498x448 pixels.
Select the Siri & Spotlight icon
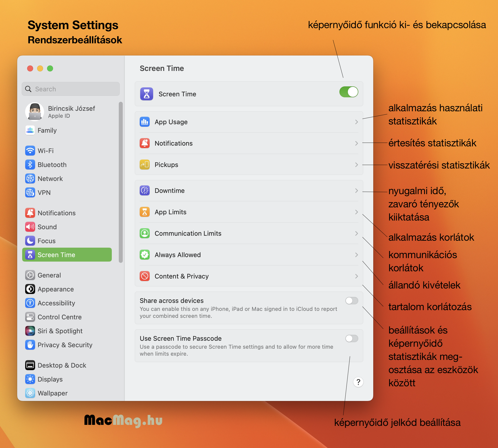30,331
